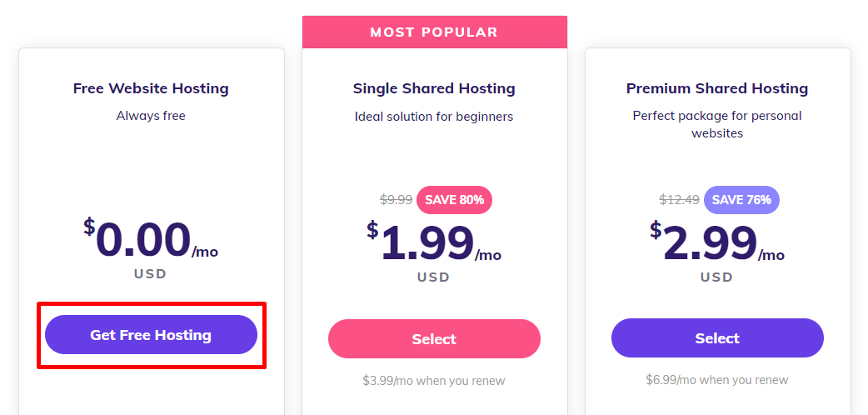Click the crossed-out $12.49 price
This screenshot has height=415, width=868.
click(679, 199)
